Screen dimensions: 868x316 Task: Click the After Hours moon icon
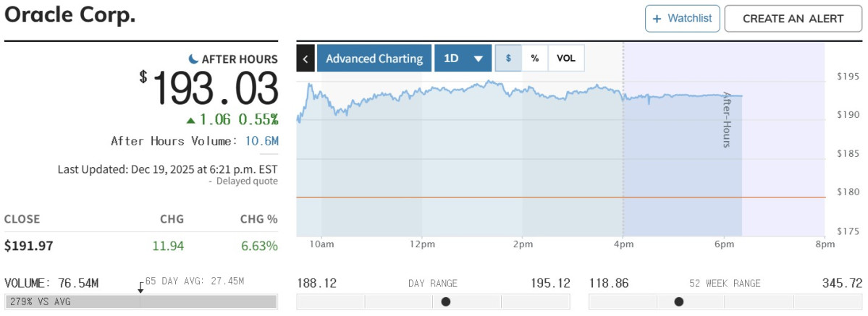pos(193,59)
